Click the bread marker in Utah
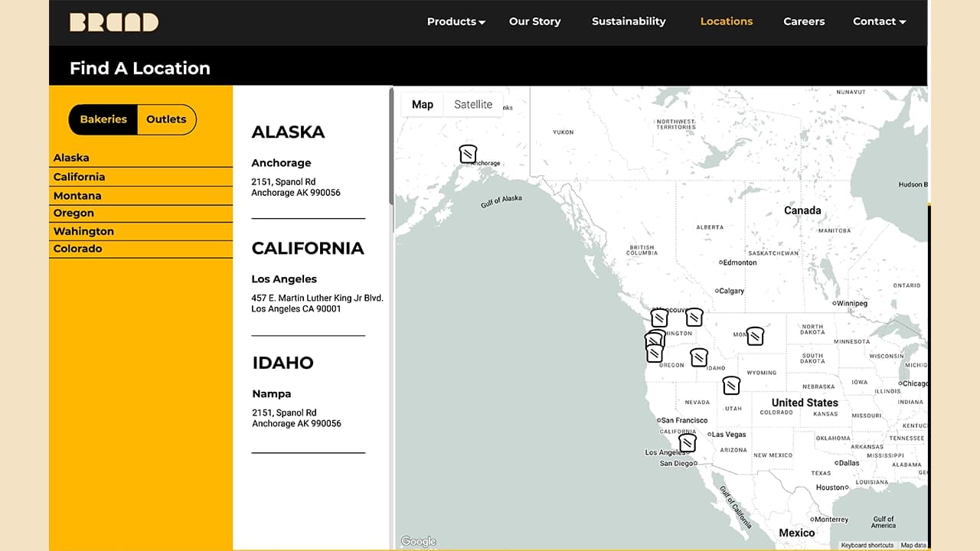The width and height of the screenshot is (980, 551). (731, 386)
